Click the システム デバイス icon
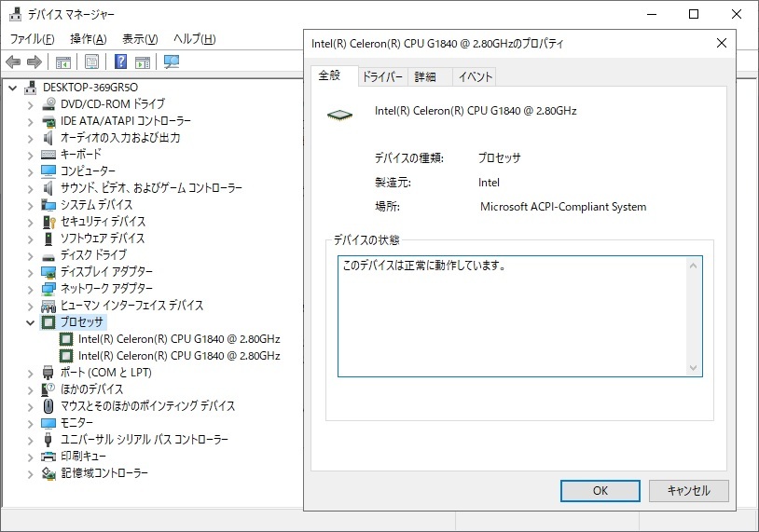759x532 pixels. point(48,205)
